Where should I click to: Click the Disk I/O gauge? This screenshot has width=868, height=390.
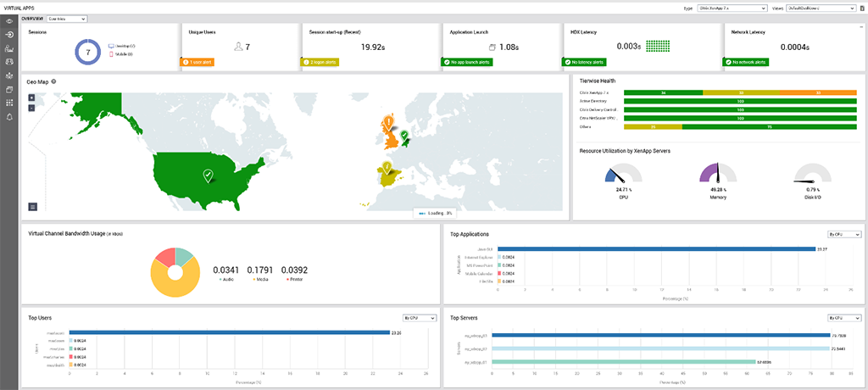[813, 174]
